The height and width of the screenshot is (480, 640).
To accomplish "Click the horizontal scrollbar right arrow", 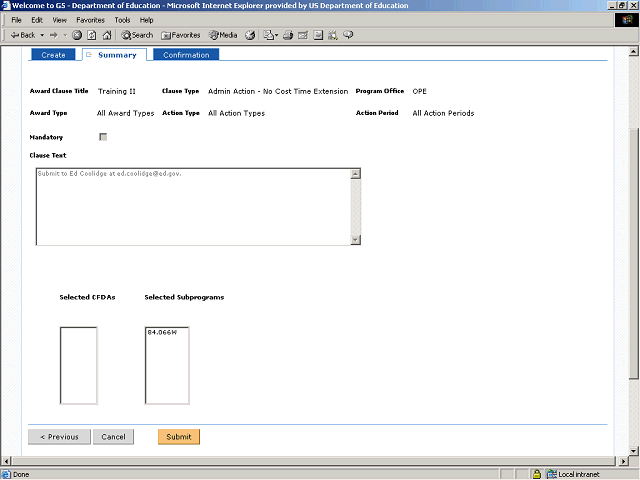I will pyautogui.click(x=623, y=461).
